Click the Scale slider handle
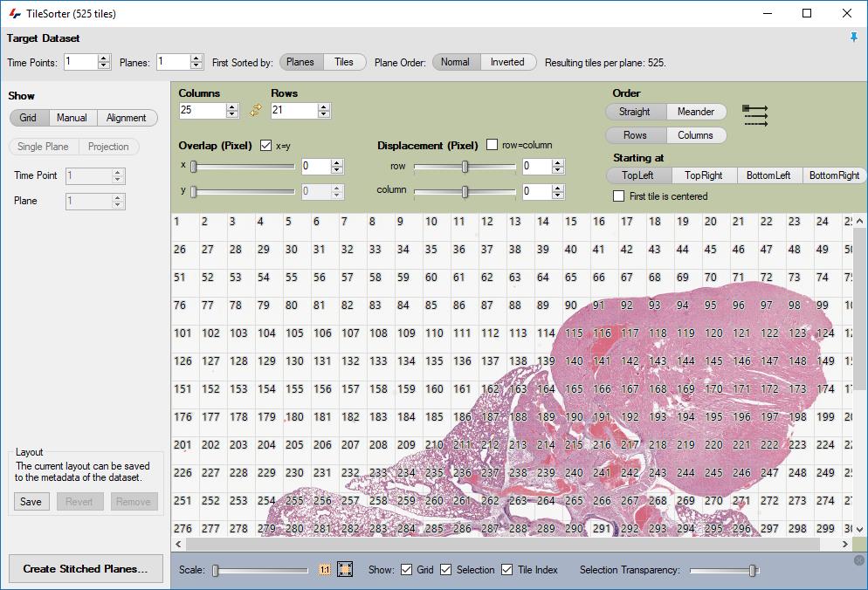The height and width of the screenshot is (590, 868). pyautogui.click(x=216, y=570)
